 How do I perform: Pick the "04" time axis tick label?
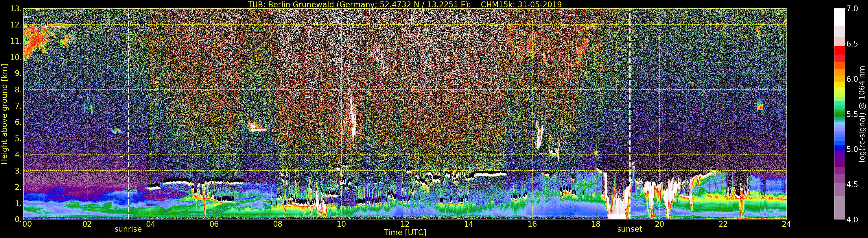pyautogui.click(x=151, y=224)
